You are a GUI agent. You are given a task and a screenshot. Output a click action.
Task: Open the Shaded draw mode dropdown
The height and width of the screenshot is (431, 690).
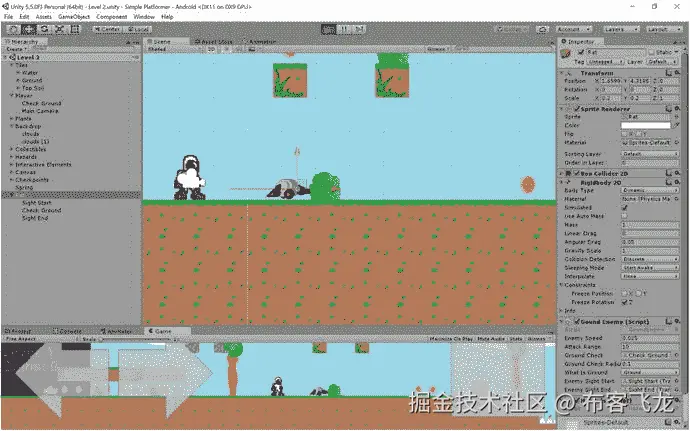click(x=175, y=49)
